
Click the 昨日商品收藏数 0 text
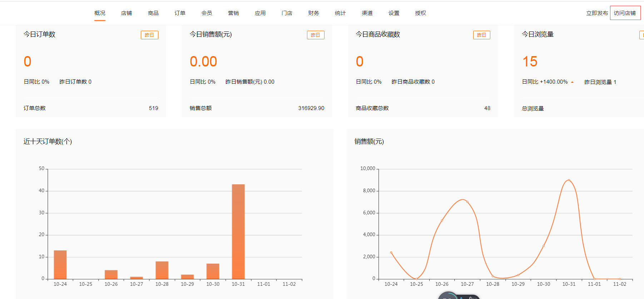point(413,82)
